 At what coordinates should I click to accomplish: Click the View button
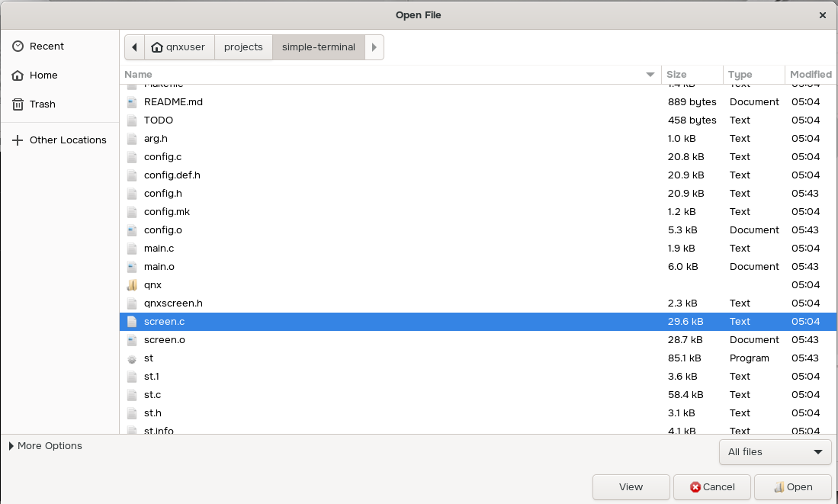click(x=631, y=487)
